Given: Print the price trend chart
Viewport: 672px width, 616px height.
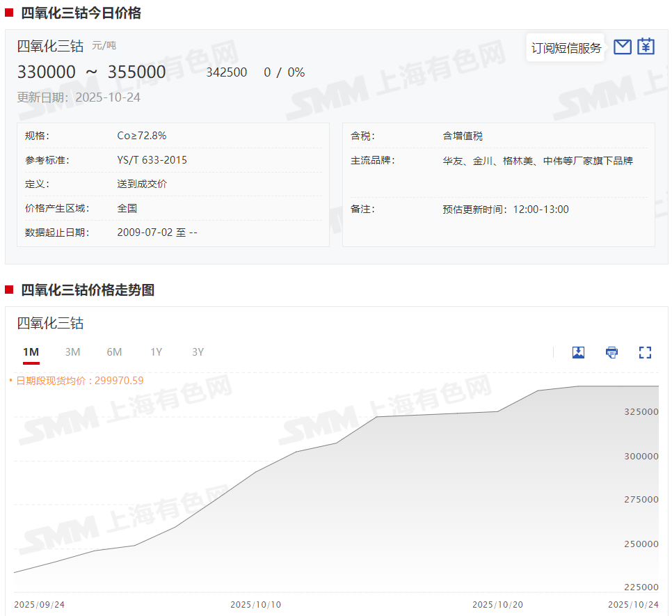Looking at the screenshot, I should 611,352.
